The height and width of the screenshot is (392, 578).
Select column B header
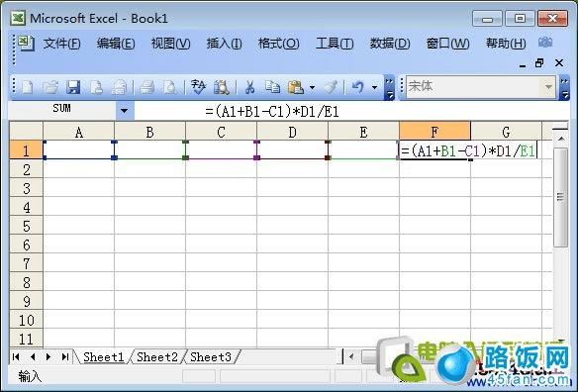(149, 132)
